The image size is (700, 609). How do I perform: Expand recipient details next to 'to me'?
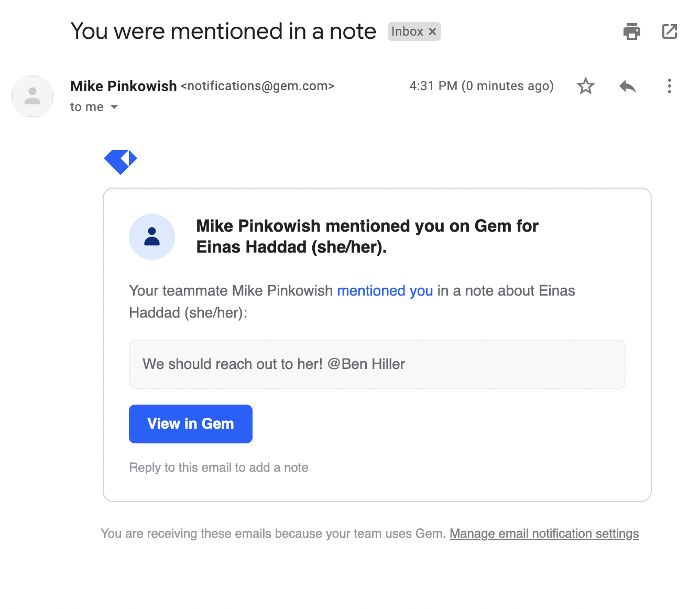click(x=114, y=107)
